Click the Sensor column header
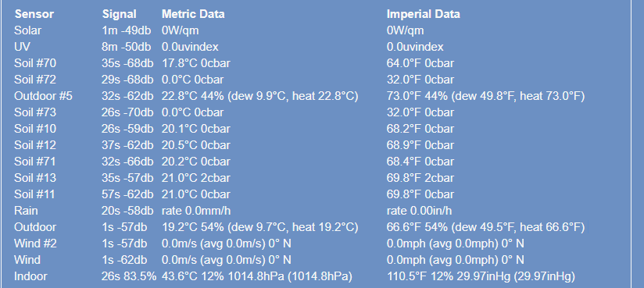This screenshot has width=644, height=288. pyautogui.click(x=34, y=14)
